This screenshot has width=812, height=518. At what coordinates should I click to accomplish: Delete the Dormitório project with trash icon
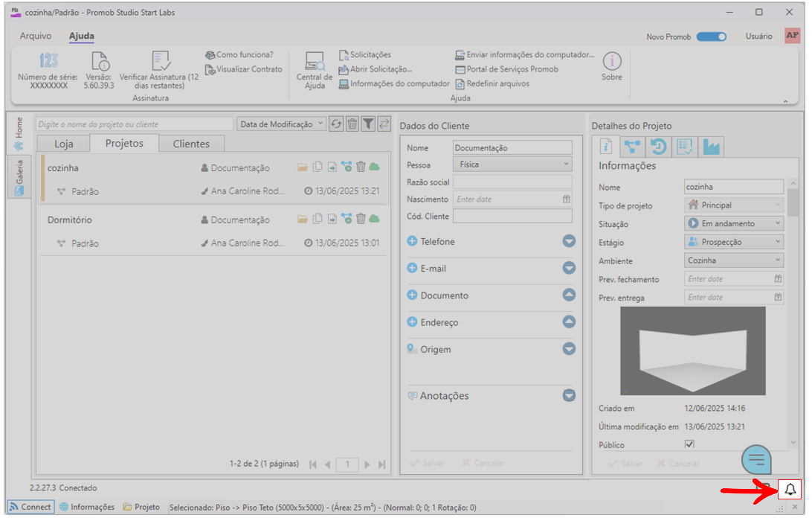click(x=361, y=218)
